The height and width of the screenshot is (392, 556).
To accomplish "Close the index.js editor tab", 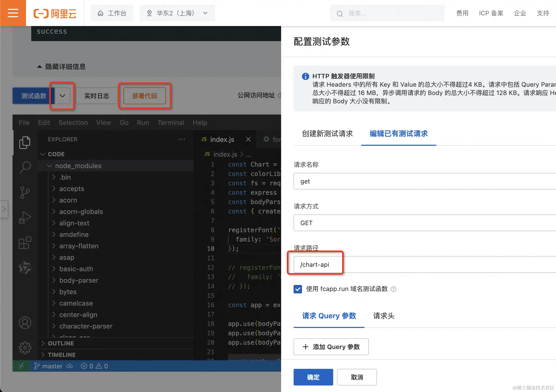I will pyautogui.click(x=248, y=140).
